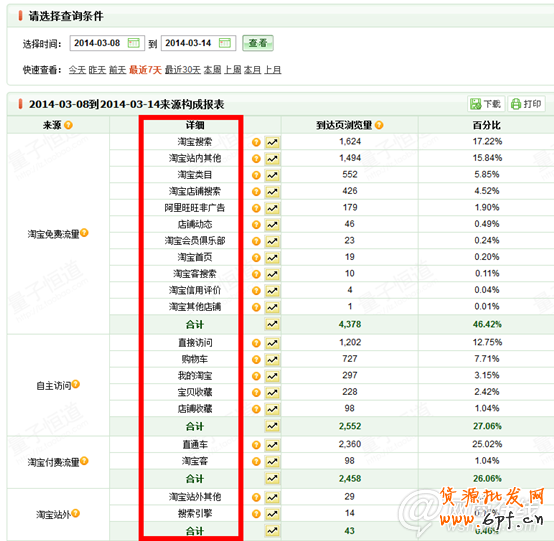
Task: Select quick view 最近7天
Action: pos(145,70)
